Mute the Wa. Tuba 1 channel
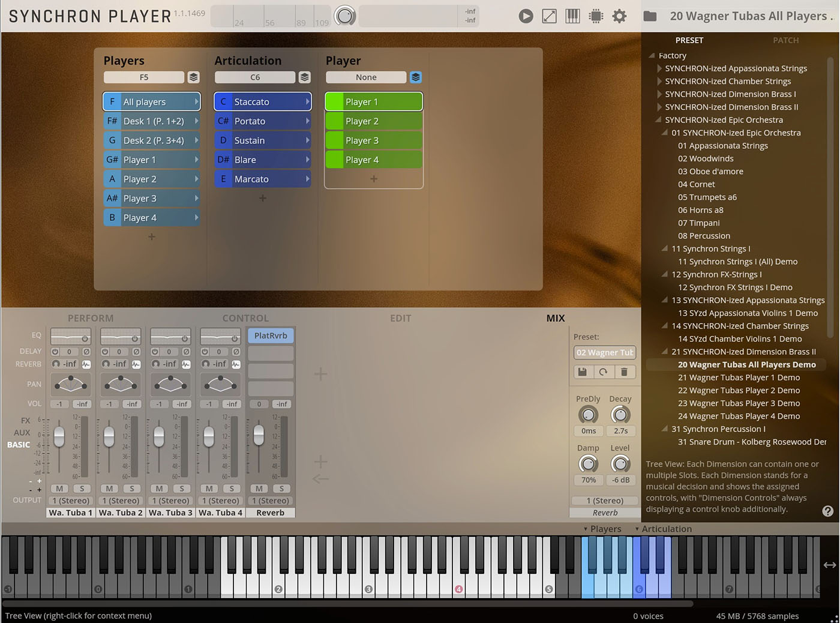The height and width of the screenshot is (623, 840). pos(59,489)
